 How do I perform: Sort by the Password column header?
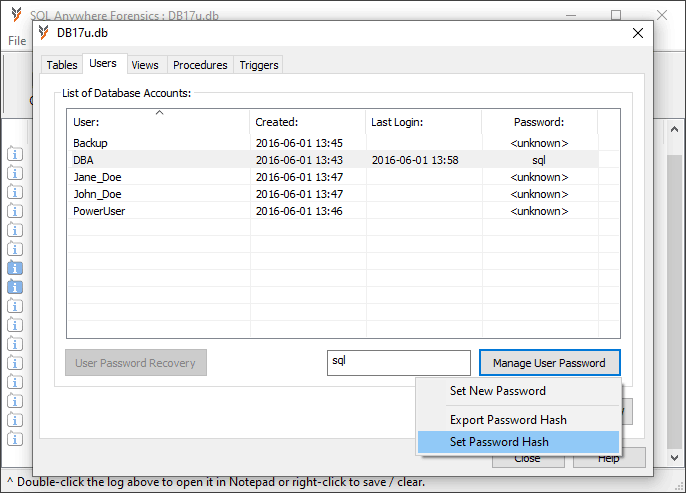[539, 122]
